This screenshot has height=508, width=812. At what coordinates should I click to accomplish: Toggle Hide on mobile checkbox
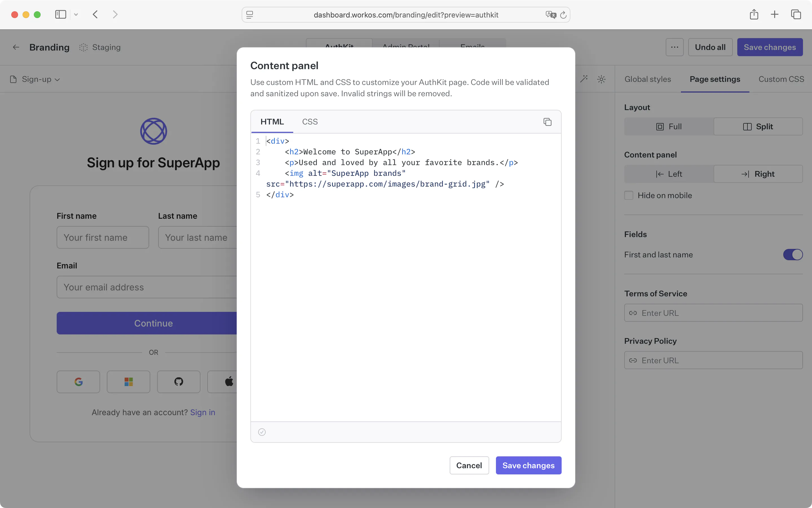click(629, 195)
